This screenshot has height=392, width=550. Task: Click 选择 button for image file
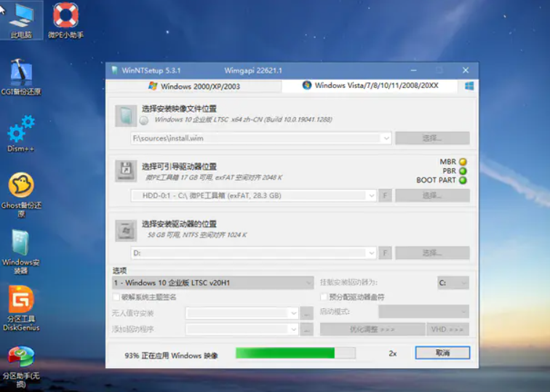(x=432, y=138)
